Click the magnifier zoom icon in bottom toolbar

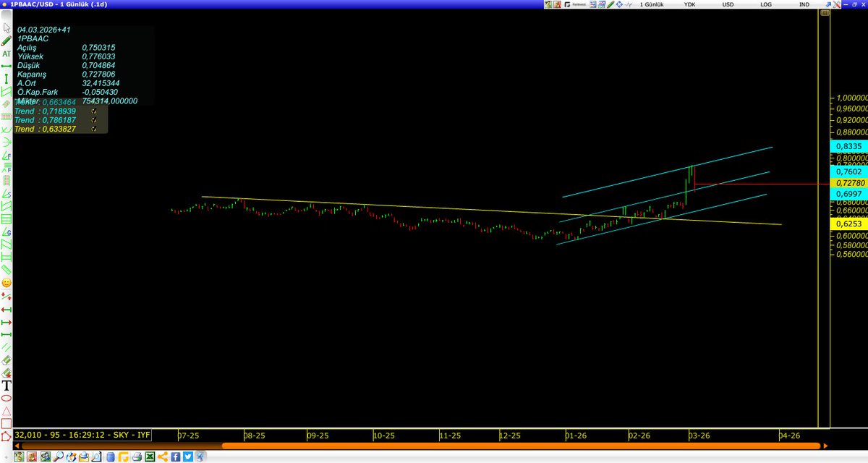coord(59,456)
